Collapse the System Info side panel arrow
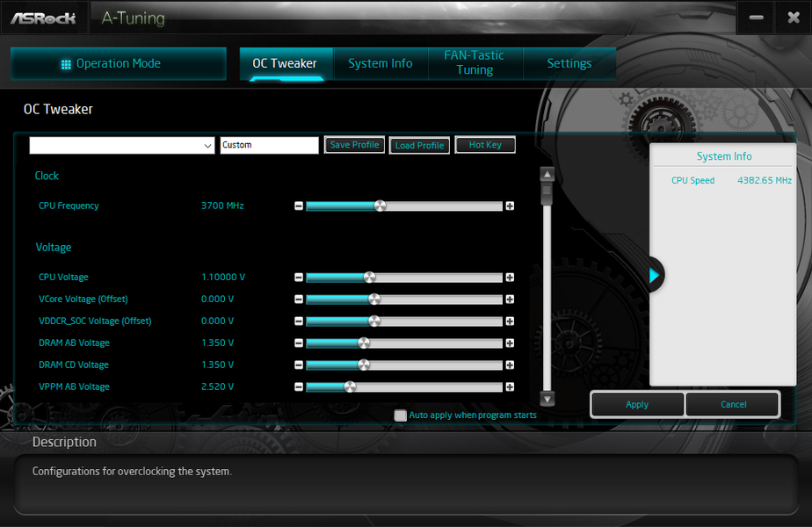 click(654, 276)
